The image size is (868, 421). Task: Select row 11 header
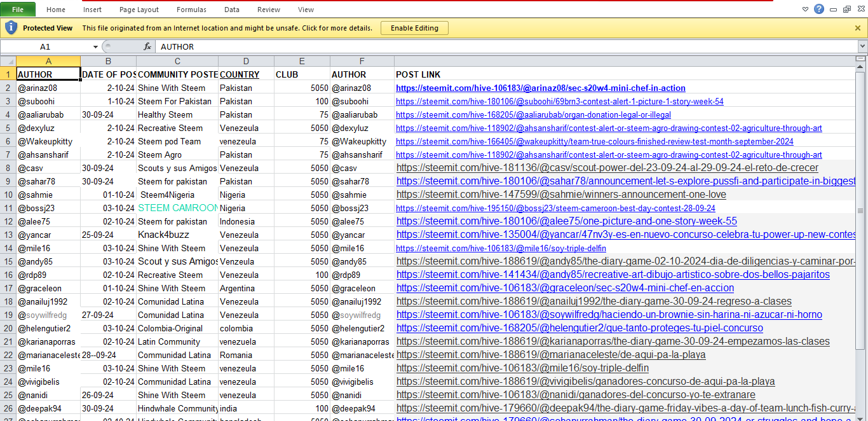[x=8, y=208]
